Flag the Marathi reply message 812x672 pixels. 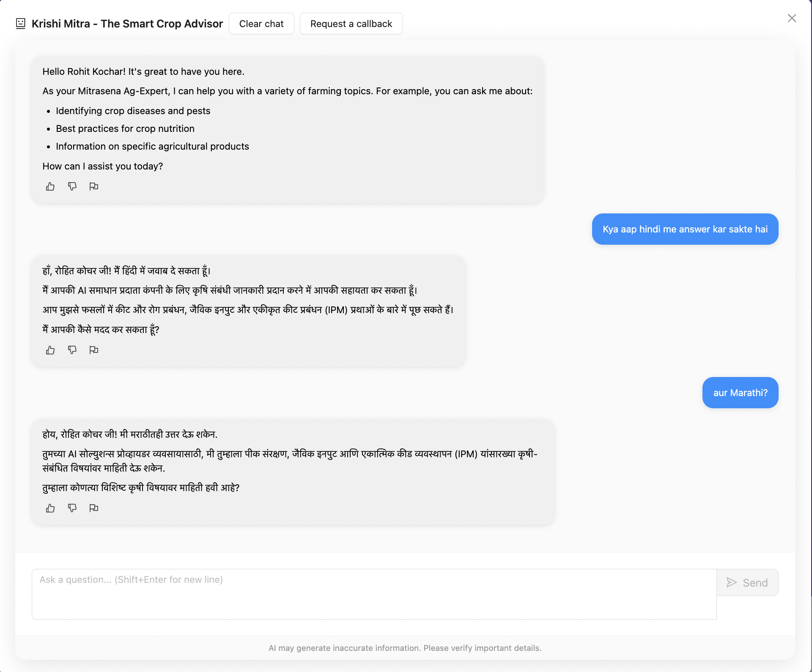pos(94,508)
